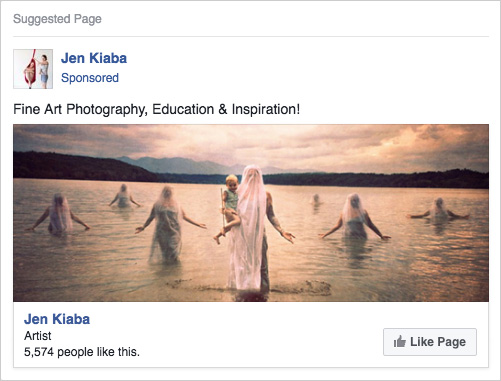
Task: Click the leftmost veiled figure in the lake
Action: tap(59, 214)
